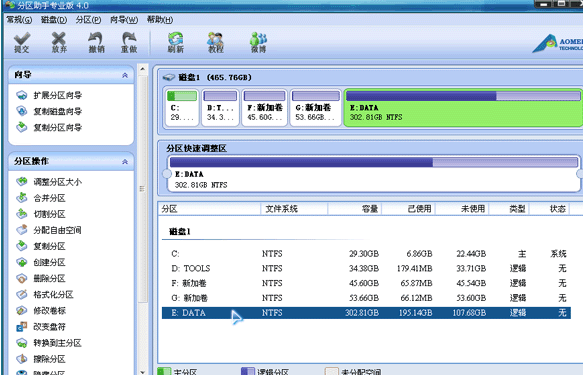
Task: Select 调整分区大小 in partition operations
Action: click(x=49, y=182)
